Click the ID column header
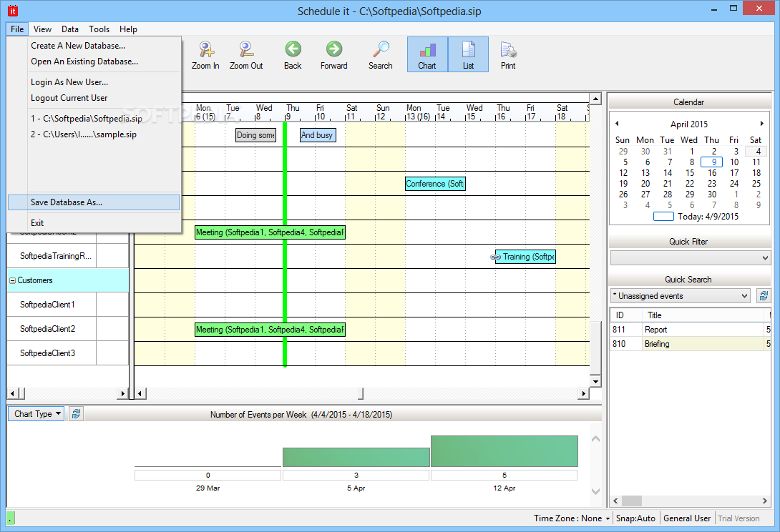 [626, 315]
